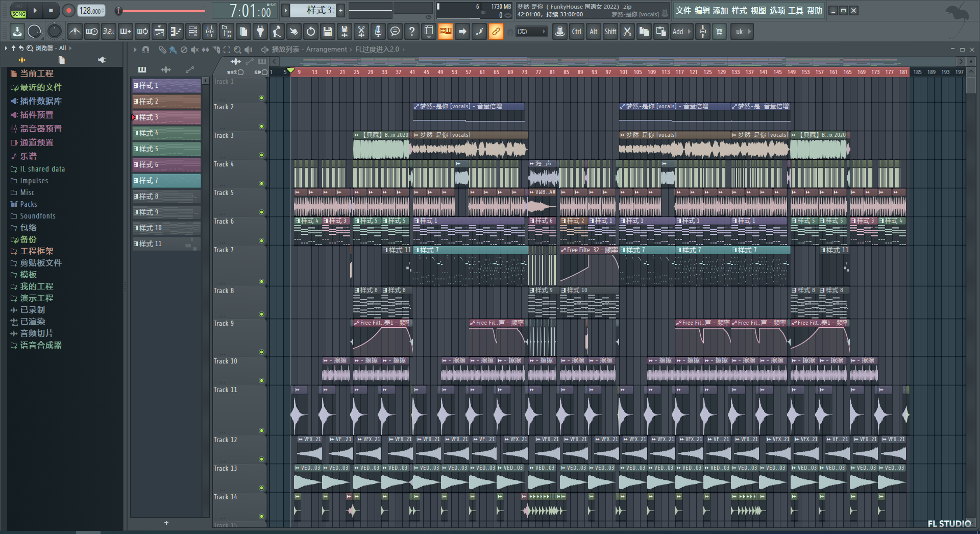Expand 最近的文件 in the browser
Viewport: 980px width, 534px height.
36,87
